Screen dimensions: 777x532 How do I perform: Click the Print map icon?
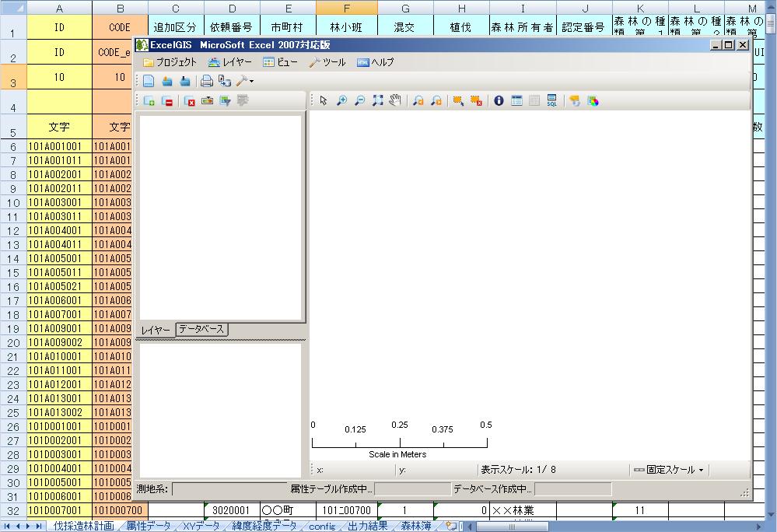click(x=206, y=80)
